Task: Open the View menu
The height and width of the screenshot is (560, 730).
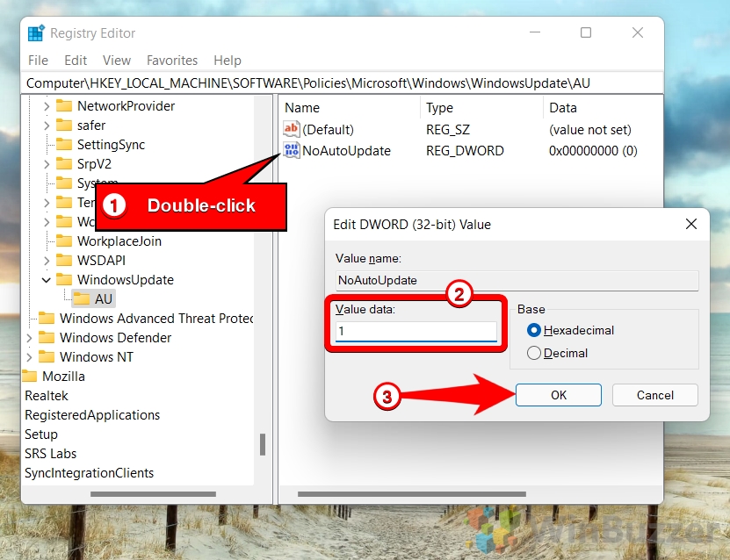Action: pyautogui.click(x=117, y=61)
